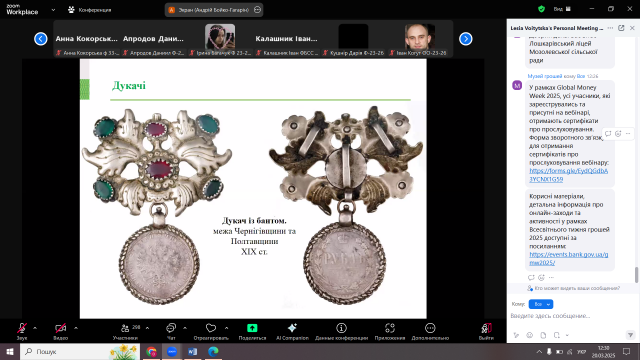Open hover more-options on certificate message

tap(628, 133)
